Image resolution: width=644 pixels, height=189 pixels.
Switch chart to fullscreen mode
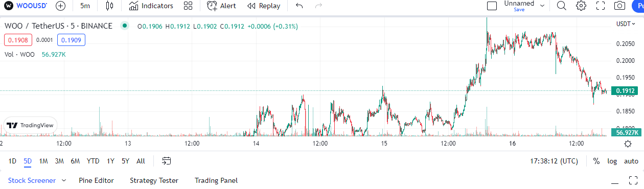point(601,6)
